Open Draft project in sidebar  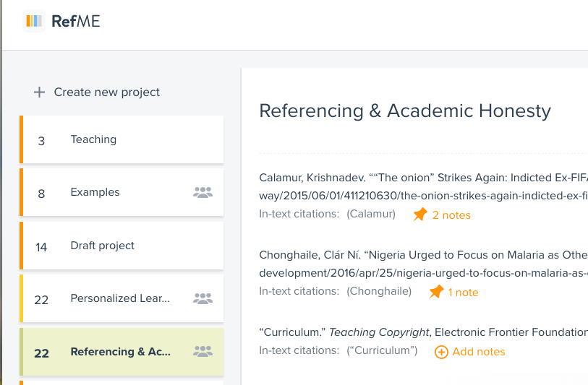(x=102, y=246)
